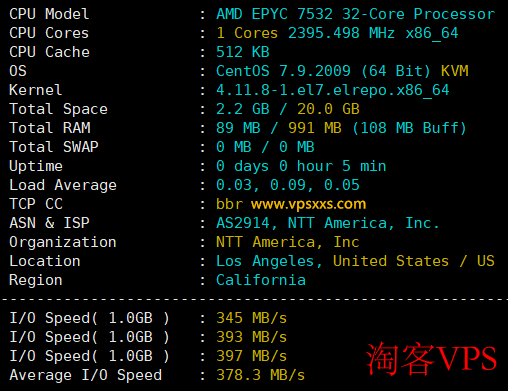
Task: Click the yellow 'KVM' text
Action: click(x=455, y=71)
